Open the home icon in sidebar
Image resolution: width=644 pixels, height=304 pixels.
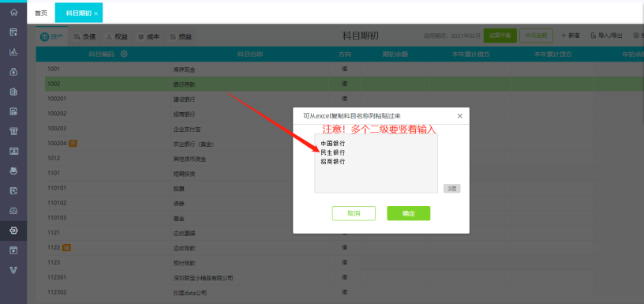(x=13, y=13)
